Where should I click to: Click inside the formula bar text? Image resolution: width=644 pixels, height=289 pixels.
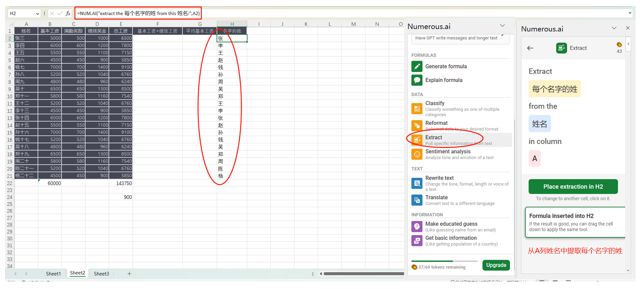click(138, 13)
